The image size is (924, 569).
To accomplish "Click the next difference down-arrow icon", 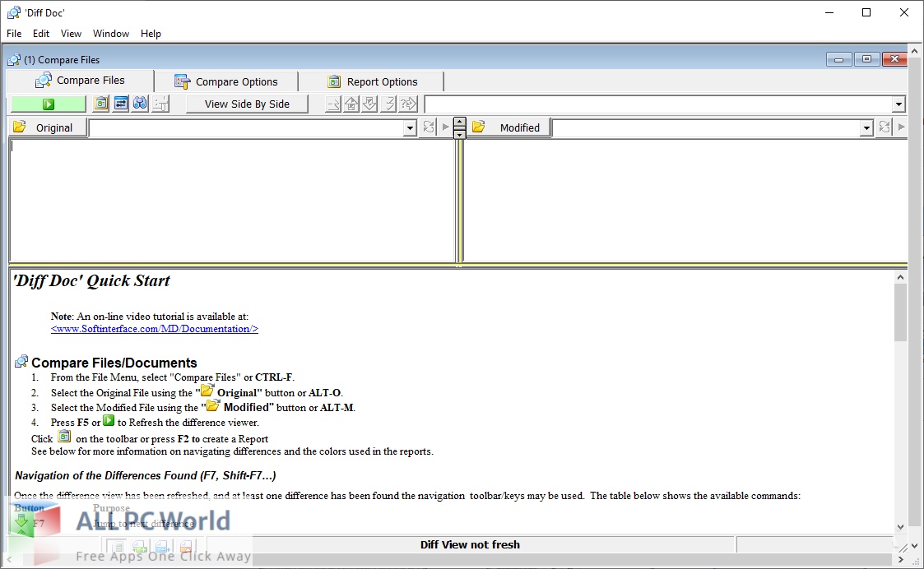I will (x=369, y=104).
